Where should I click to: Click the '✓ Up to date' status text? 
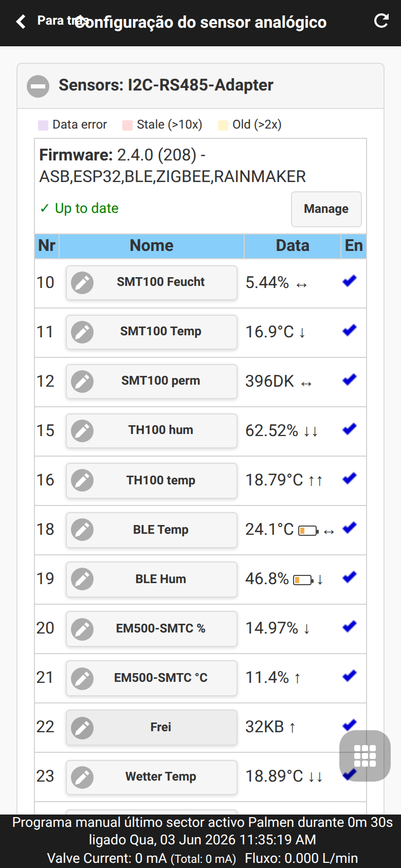[79, 208]
